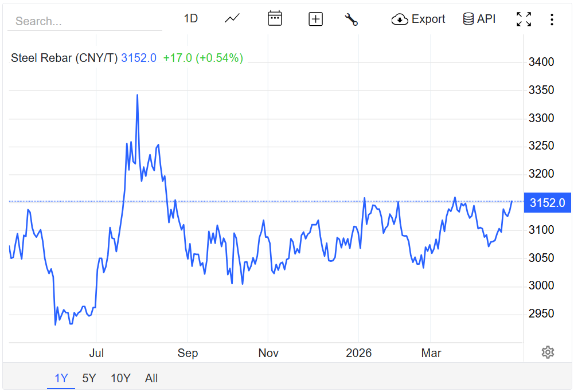Switch to the 5Y time range
Viewport: 574px width, 392px height.
89,378
